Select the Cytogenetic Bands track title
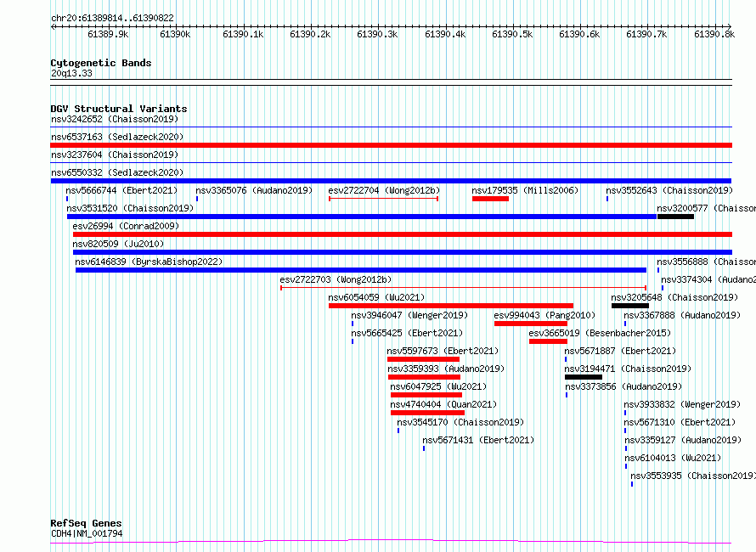The height and width of the screenshot is (552, 756). pyautogui.click(x=101, y=63)
